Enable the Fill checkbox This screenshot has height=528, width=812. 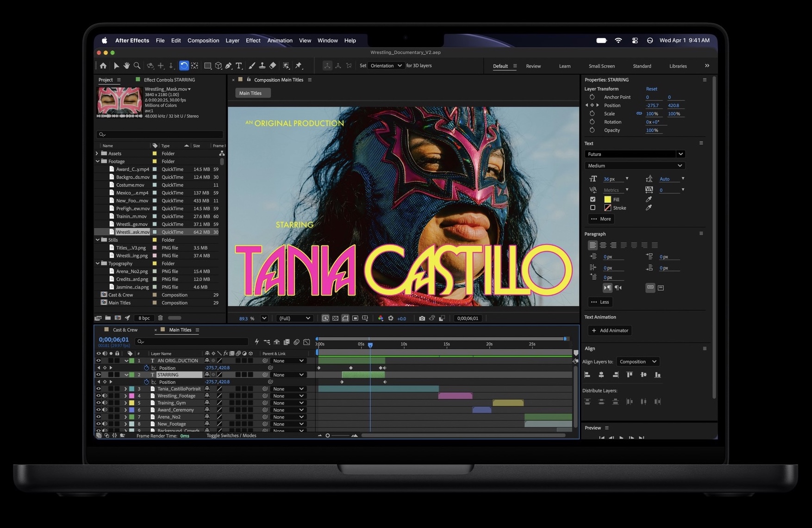[x=593, y=199]
